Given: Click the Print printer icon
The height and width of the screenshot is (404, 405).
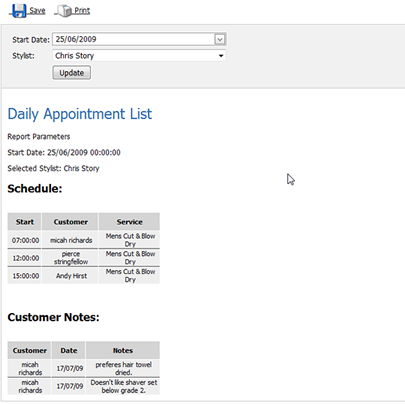Looking at the screenshot, I should (65, 11).
